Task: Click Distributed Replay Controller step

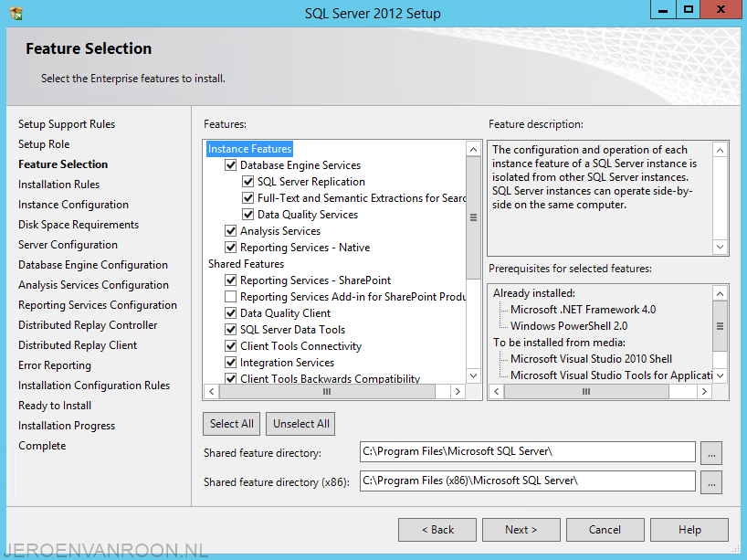Action: pos(88,325)
